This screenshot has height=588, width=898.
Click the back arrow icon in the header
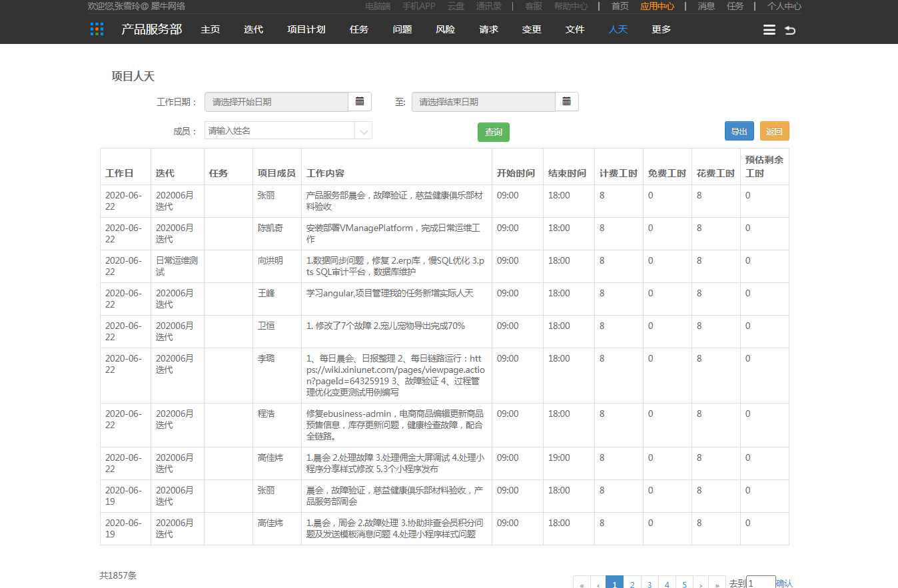coord(790,30)
